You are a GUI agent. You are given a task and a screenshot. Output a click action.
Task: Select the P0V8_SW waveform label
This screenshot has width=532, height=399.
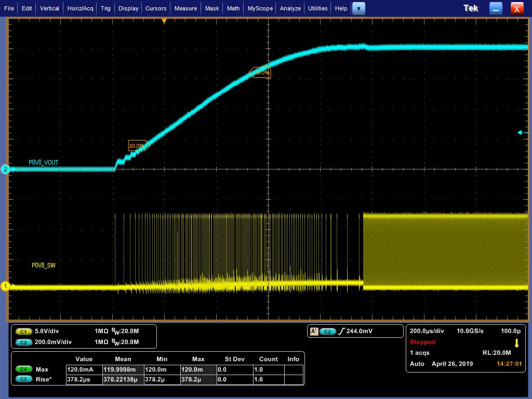pos(44,265)
